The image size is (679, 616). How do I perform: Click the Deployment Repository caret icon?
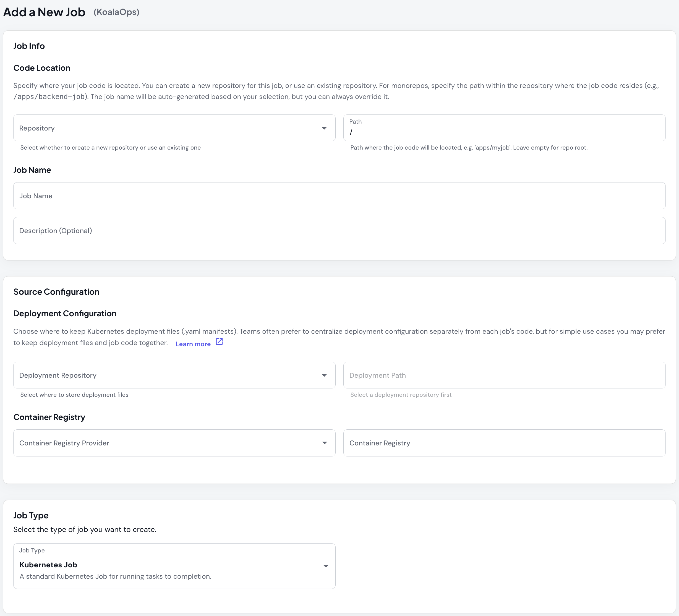pyautogui.click(x=324, y=375)
